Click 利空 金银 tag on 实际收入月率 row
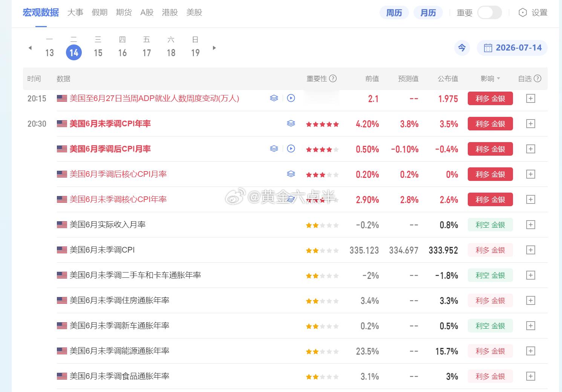The image size is (562, 392). pyautogui.click(x=490, y=225)
